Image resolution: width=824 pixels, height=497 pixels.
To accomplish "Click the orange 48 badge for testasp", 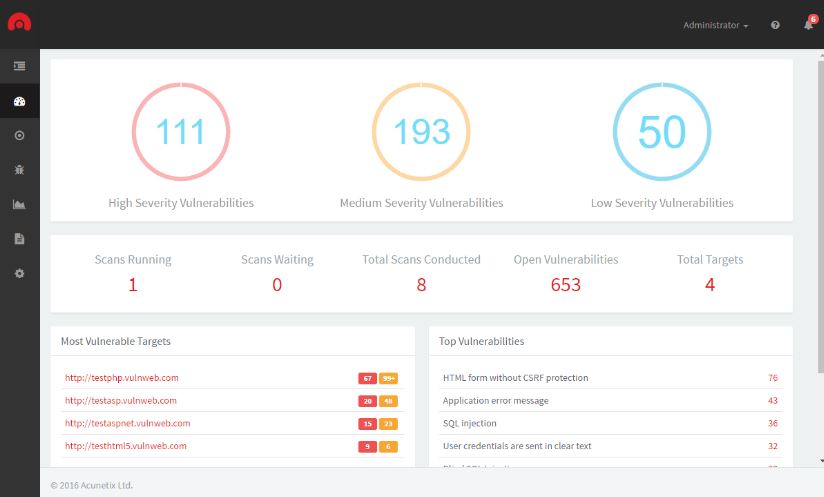I will [388, 401].
